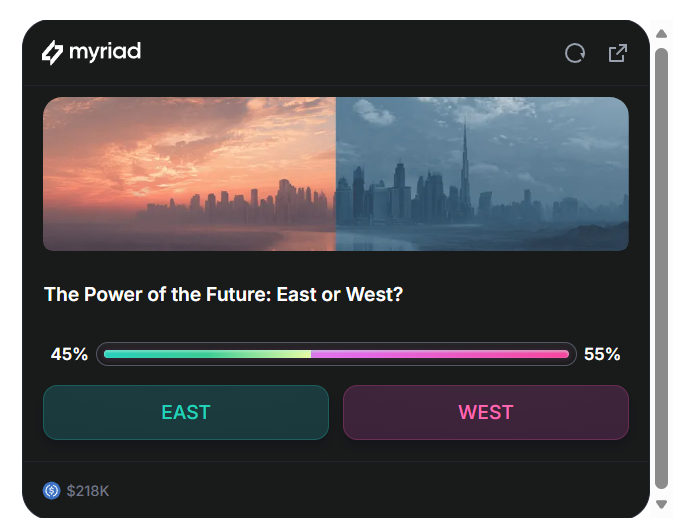The height and width of the screenshot is (532, 686).
Task: Click the $218K volume amount
Action: pyautogui.click(x=88, y=491)
